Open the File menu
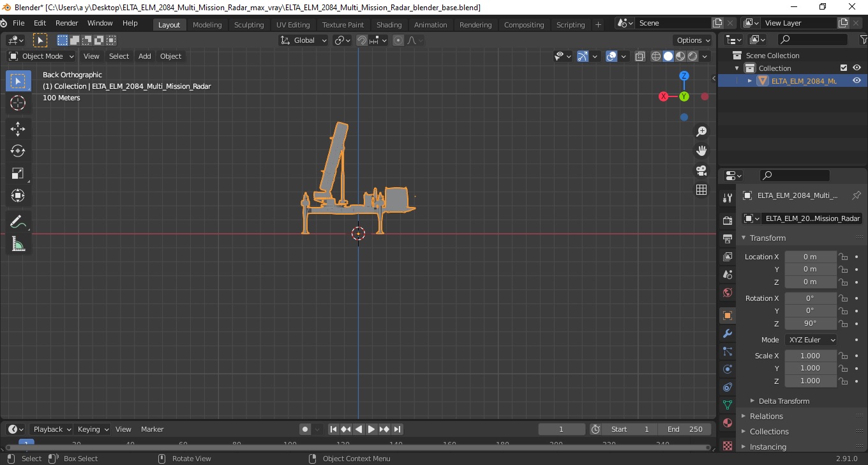Viewport: 868px width, 465px height. 19,23
